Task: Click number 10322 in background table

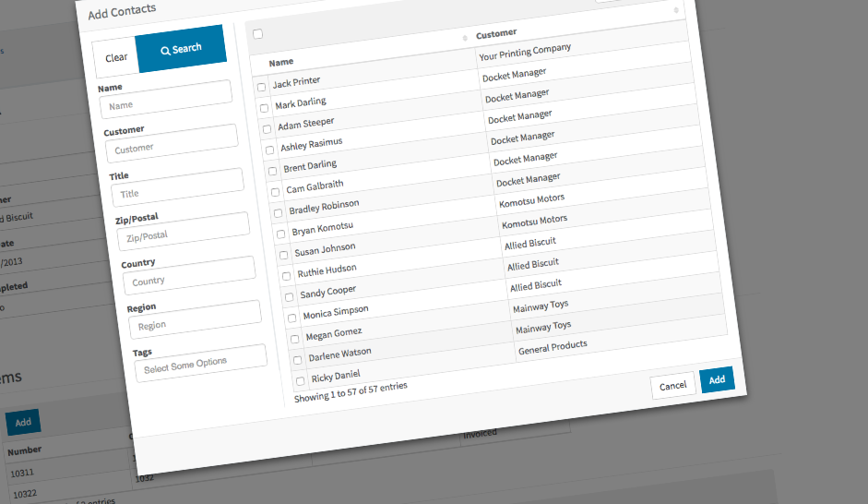Action: [25, 494]
